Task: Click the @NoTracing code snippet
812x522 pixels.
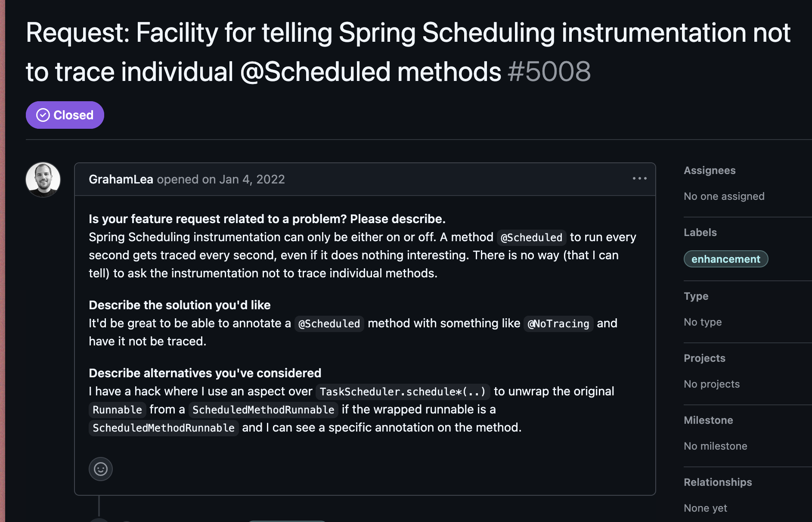Action: 558,323
